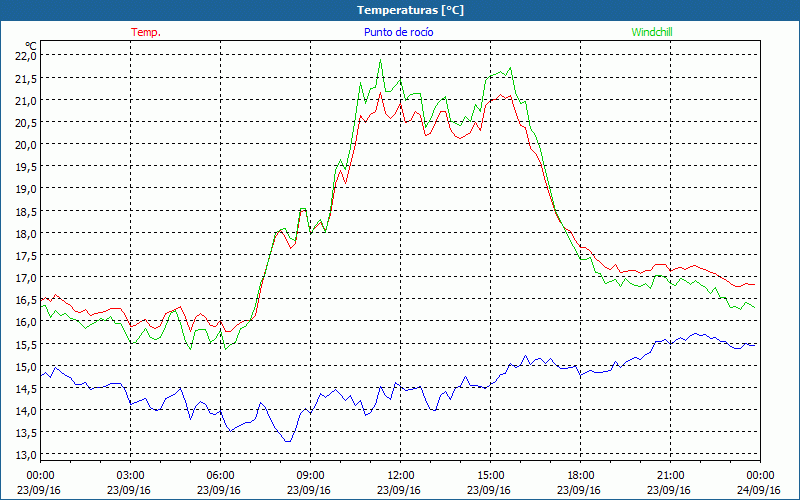Click the 'Temperaturas [°C]' chart title

pyautogui.click(x=410, y=10)
